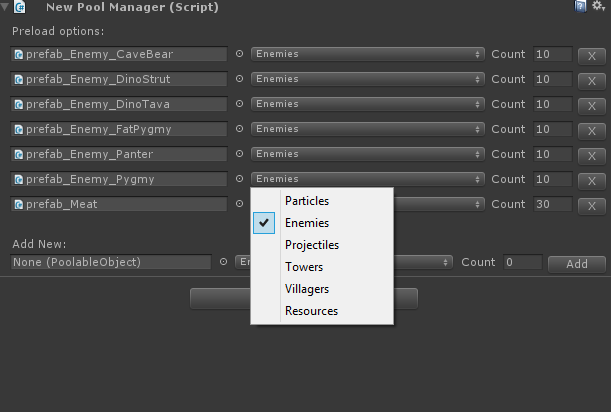Remove the prefab_Meat preload entry

pos(591,205)
